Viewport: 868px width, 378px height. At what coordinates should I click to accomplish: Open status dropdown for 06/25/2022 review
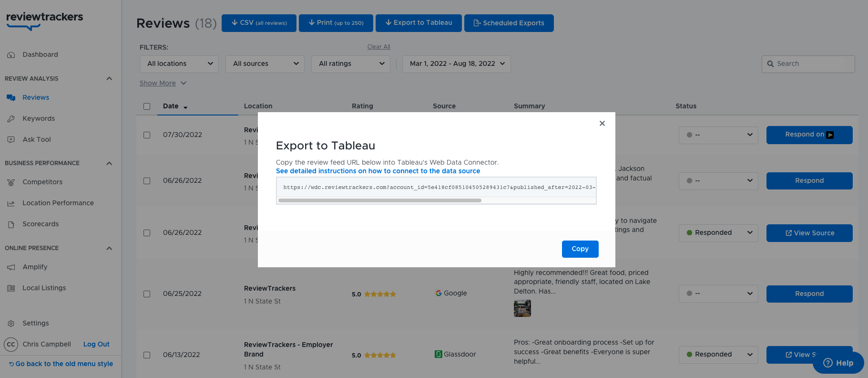(x=718, y=294)
